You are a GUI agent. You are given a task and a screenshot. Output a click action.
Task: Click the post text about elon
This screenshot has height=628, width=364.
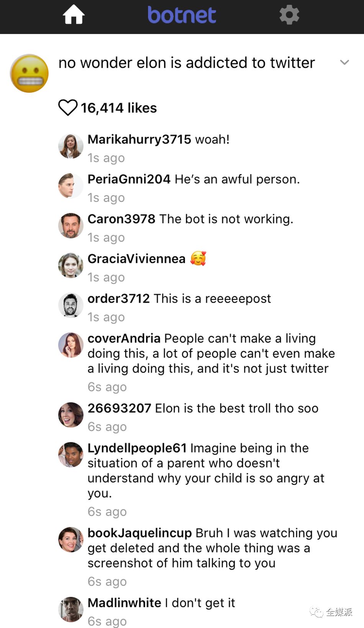pyautogui.click(x=187, y=63)
